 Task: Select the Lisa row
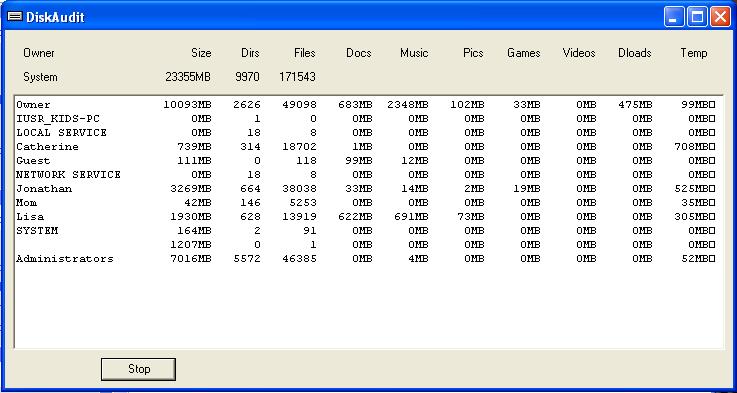point(366,217)
